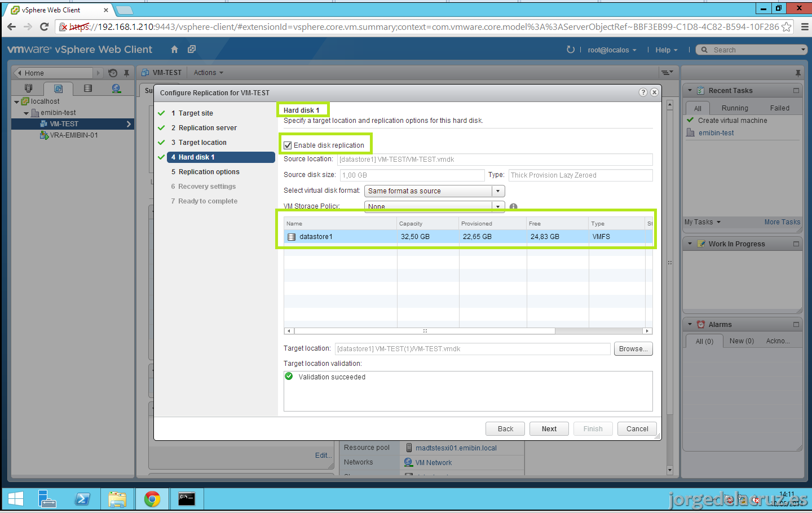Image resolution: width=812 pixels, height=513 pixels.
Task: Click the VM Storage Policy info icon
Action: [513, 207]
